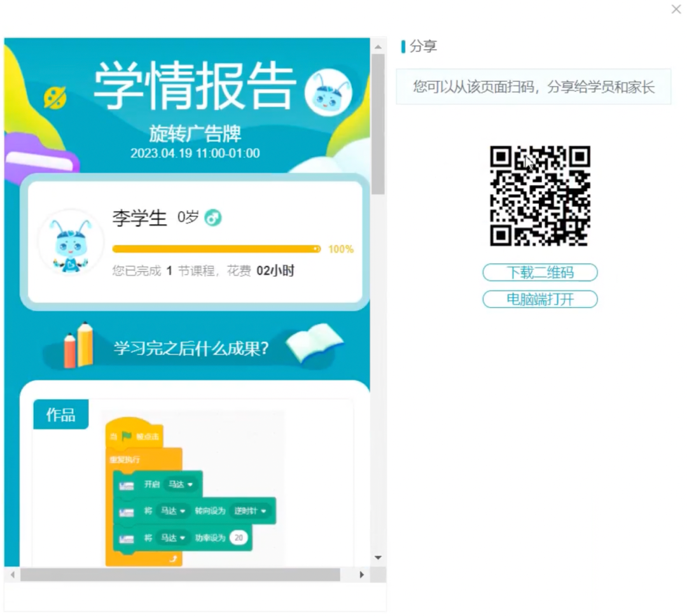Click the 分享 section header
Viewport: 687px width, 616px height.
tap(423, 46)
